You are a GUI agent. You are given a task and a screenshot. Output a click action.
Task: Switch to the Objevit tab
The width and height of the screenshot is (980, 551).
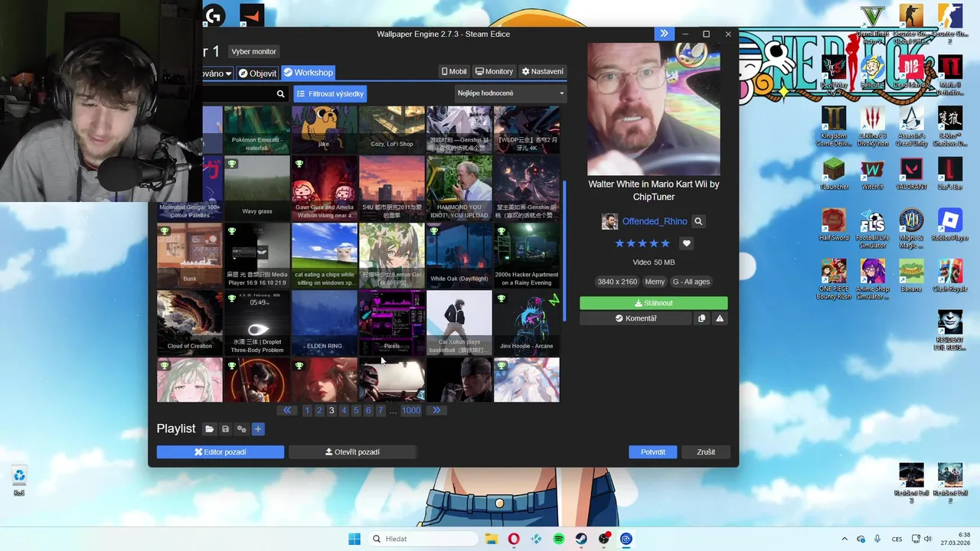(257, 73)
